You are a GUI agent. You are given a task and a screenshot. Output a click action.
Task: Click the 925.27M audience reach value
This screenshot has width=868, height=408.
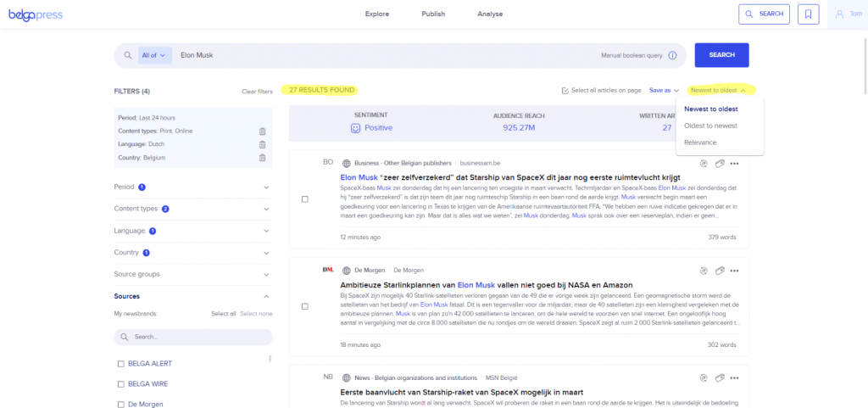tap(519, 128)
